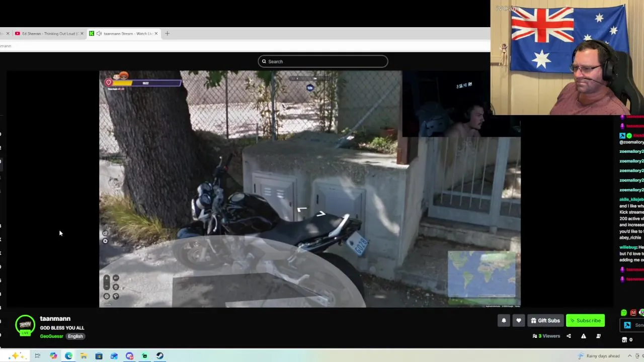Click the GeoGuessr checkpoint pin button

(x=116, y=287)
